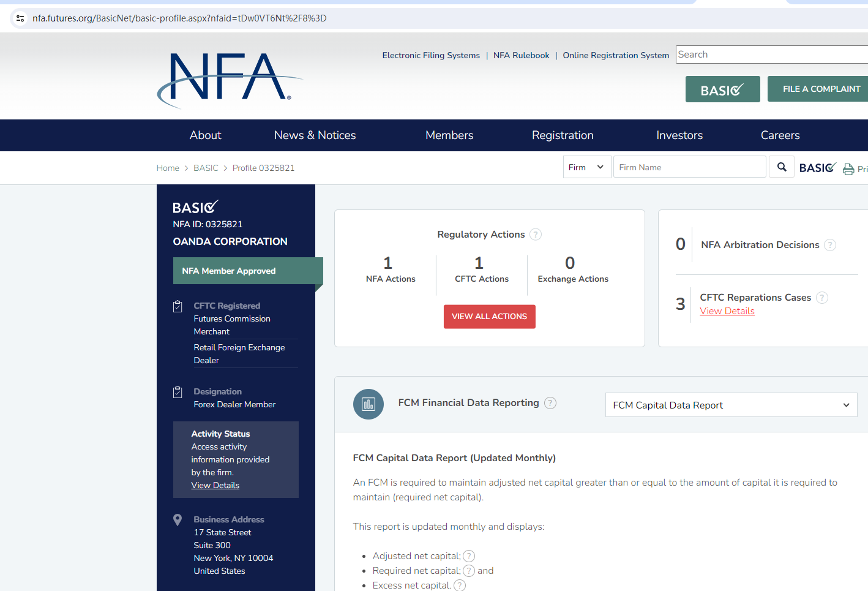Click the magnifier search button beside Firm Name
This screenshot has height=591, width=868.
click(782, 167)
